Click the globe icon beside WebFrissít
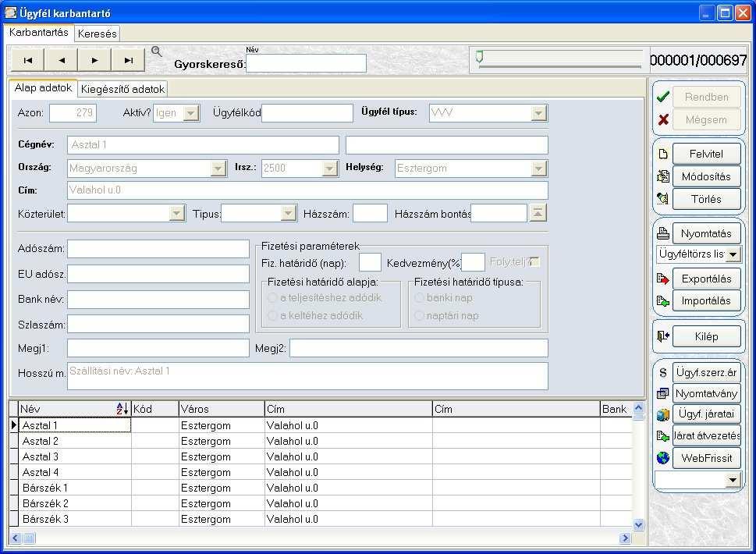756x554 pixels. [663, 458]
